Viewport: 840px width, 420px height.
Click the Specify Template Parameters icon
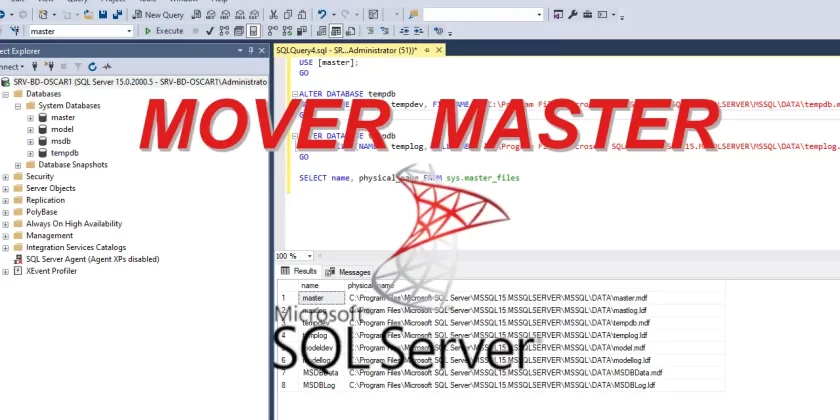coord(438,31)
